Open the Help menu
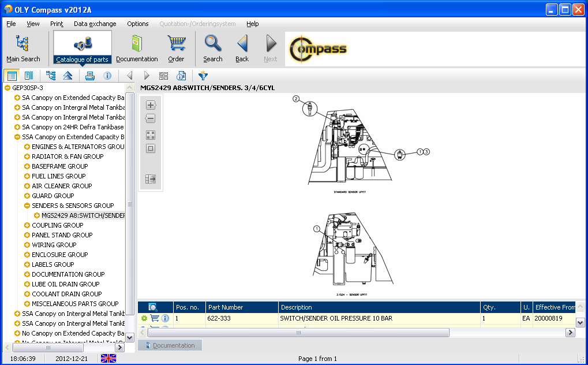The image size is (588, 365). 252,24
